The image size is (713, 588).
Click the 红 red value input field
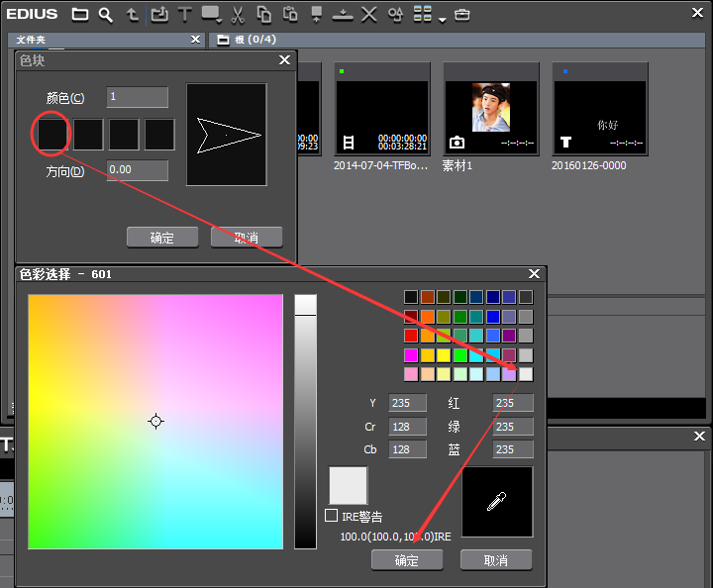tap(513, 403)
